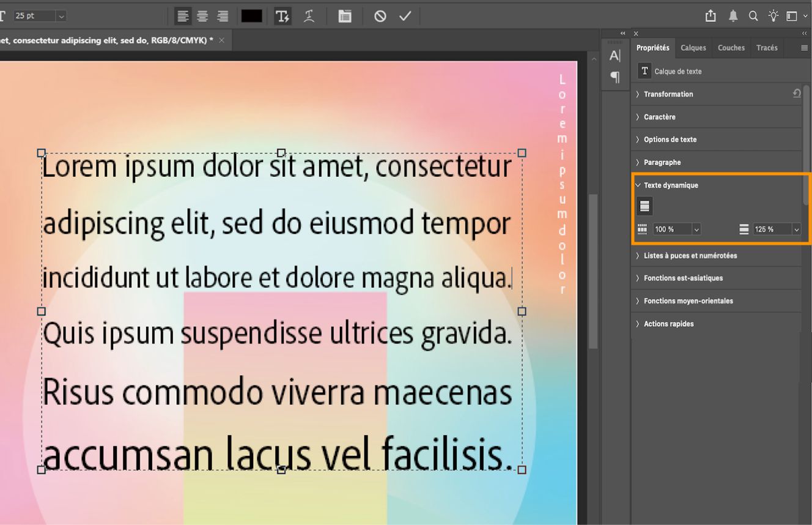This screenshot has width=812, height=525.
Task: Open the 125 % line spacing dropdown
Action: click(795, 229)
